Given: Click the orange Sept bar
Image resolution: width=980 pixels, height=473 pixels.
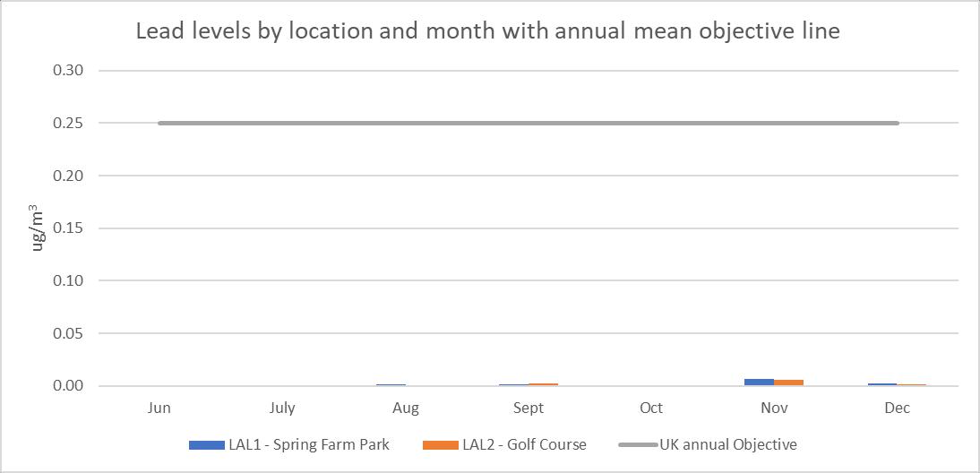Looking at the screenshot, I should [x=543, y=384].
